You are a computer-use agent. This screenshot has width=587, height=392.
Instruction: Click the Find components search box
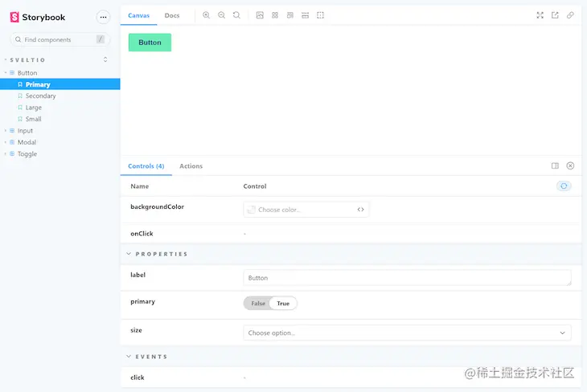[x=60, y=39]
